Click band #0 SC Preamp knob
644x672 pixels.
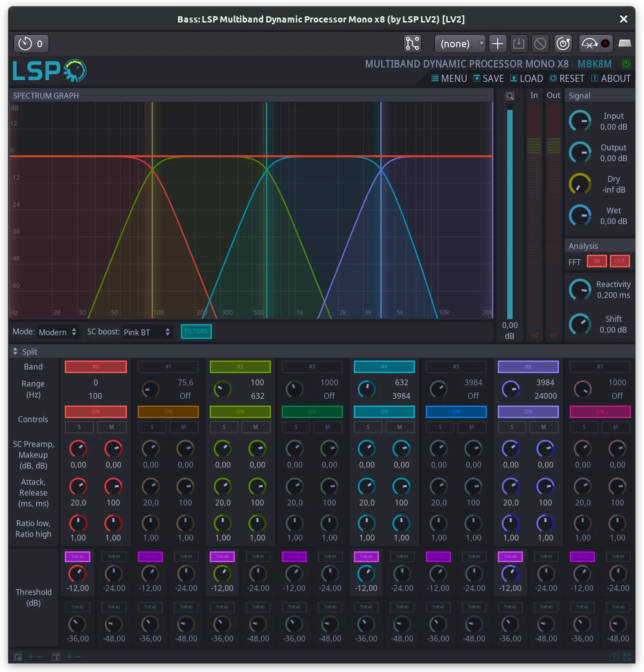pyautogui.click(x=78, y=449)
